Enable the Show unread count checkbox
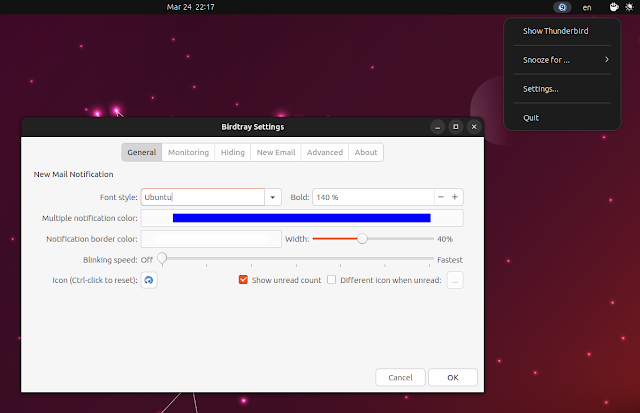The height and width of the screenshot is (413, 640). click(x=243, y=280)
